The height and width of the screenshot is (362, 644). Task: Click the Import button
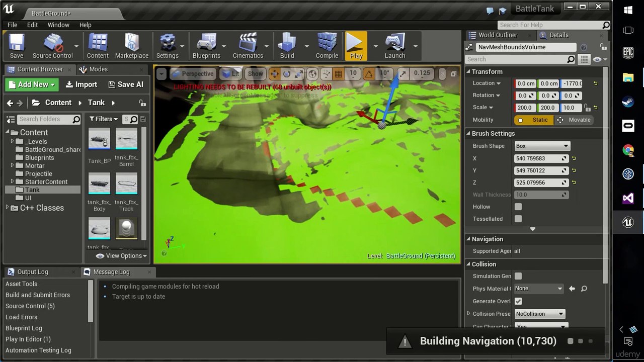[x=82, y=84]
